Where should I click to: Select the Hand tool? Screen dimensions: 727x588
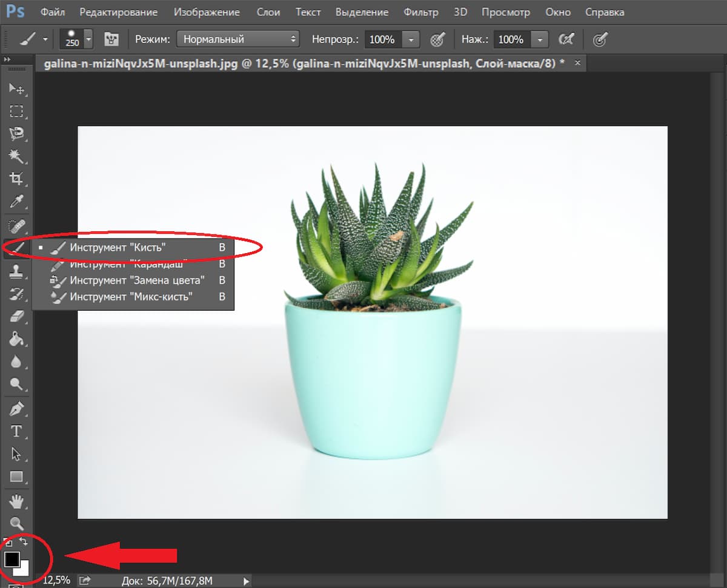[x=16, y=501]
